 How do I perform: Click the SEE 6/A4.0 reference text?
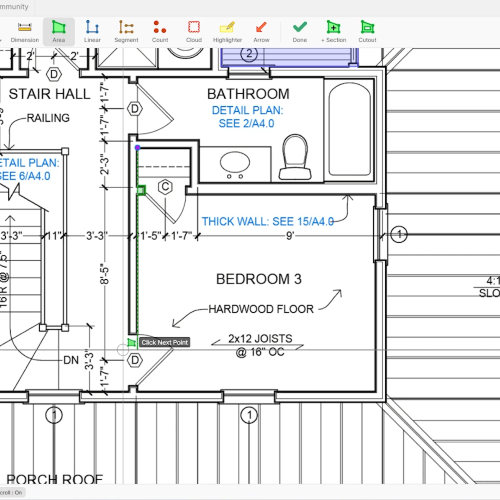pos(25,176)
